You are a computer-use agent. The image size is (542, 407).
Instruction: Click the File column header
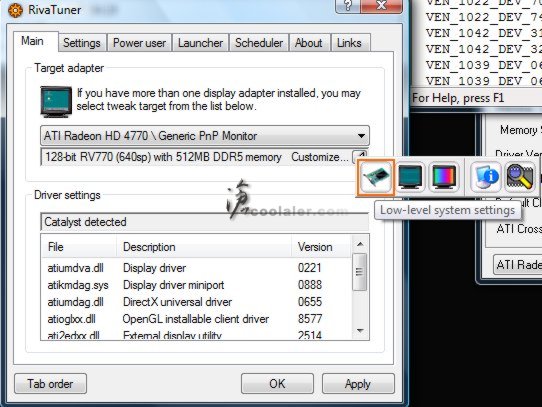tap(79, 247)
